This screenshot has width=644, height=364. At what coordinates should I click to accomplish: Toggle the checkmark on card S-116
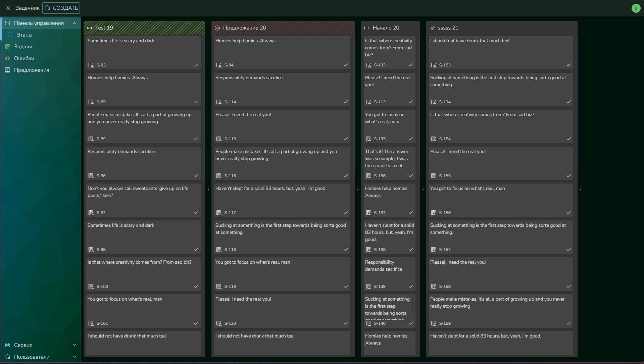click(x=346, y=176)
